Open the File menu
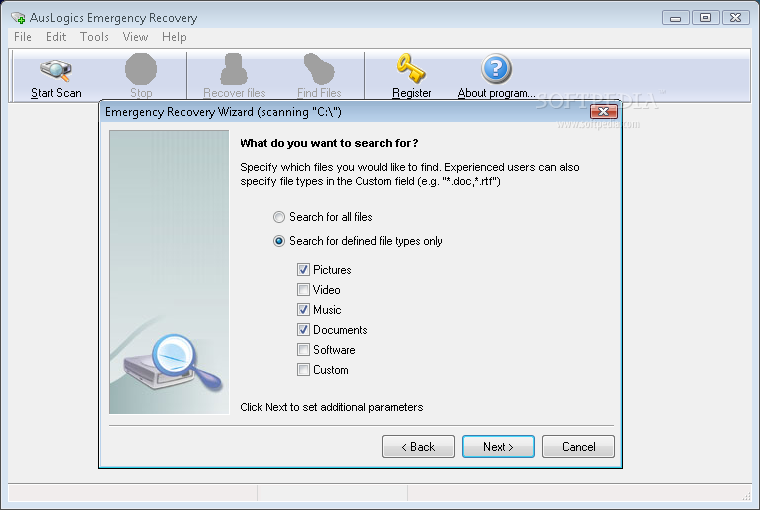 point(23,37)
